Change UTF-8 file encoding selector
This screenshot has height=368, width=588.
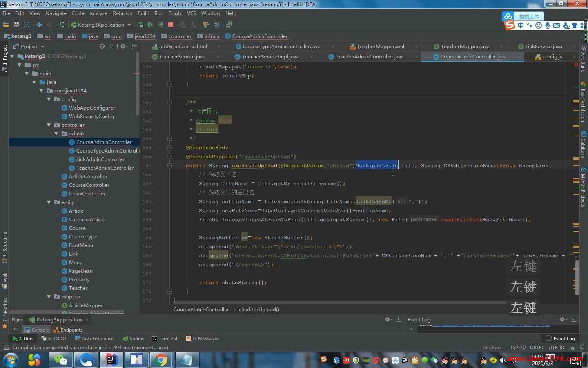point(557,347)
